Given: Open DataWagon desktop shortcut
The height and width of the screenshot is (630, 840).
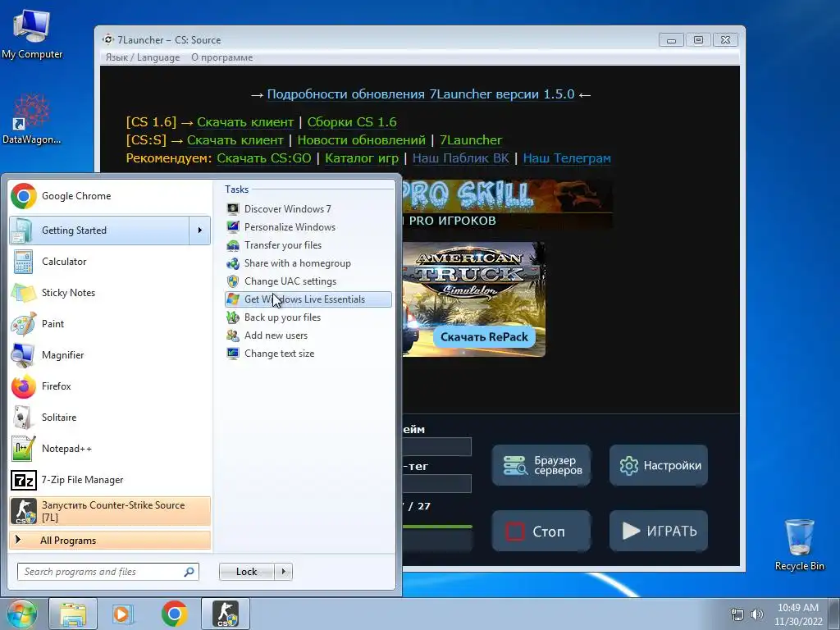Looking at the screenshot, I should [32, 120].
